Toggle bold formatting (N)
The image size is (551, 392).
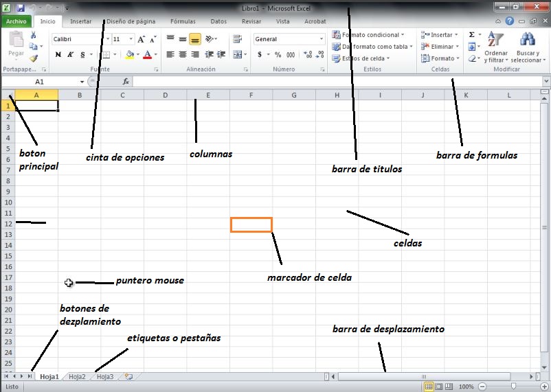coord(57,54)
